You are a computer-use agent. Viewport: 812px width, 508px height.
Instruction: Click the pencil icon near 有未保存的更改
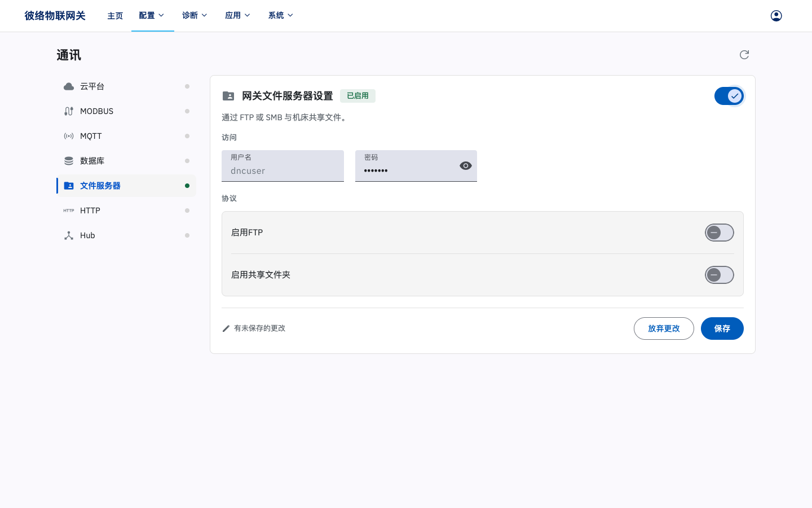click(x=226, y=329)
